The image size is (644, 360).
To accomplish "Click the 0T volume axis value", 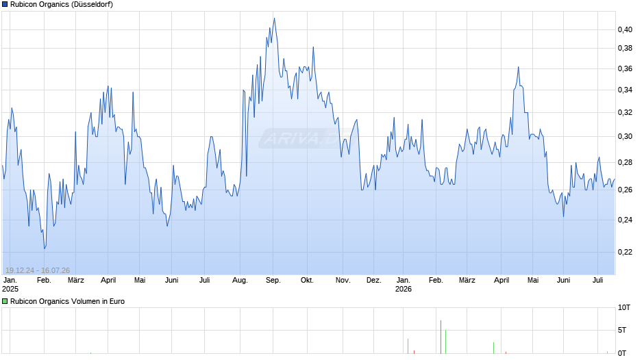I will (x=622, y=353).
